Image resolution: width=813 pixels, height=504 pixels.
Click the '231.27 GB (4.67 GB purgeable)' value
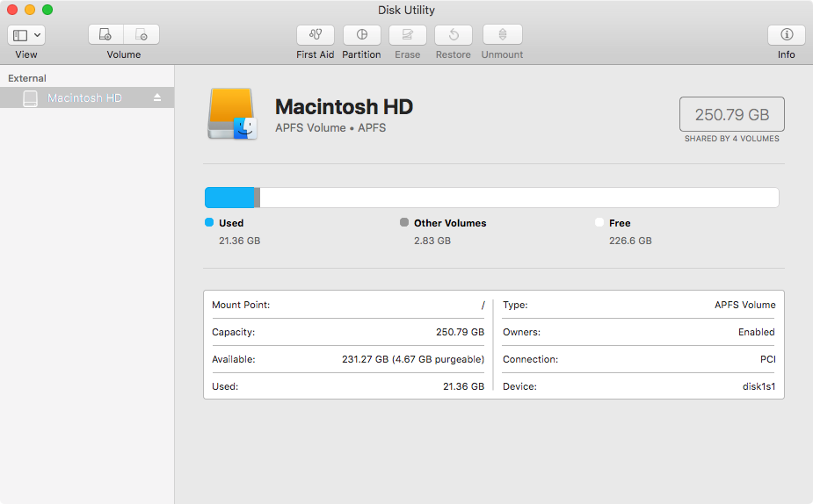(413, 359)
